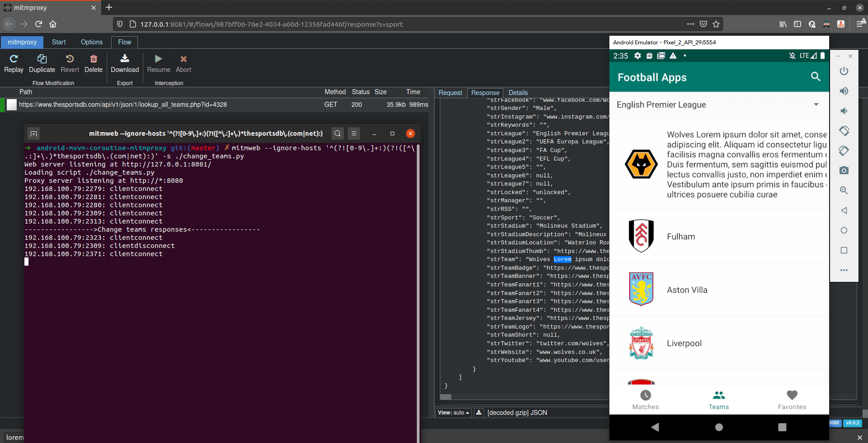Open the Options menu tab
This screenshot has width=868, height=443.
pyautogui.click(x=92, y=42)
